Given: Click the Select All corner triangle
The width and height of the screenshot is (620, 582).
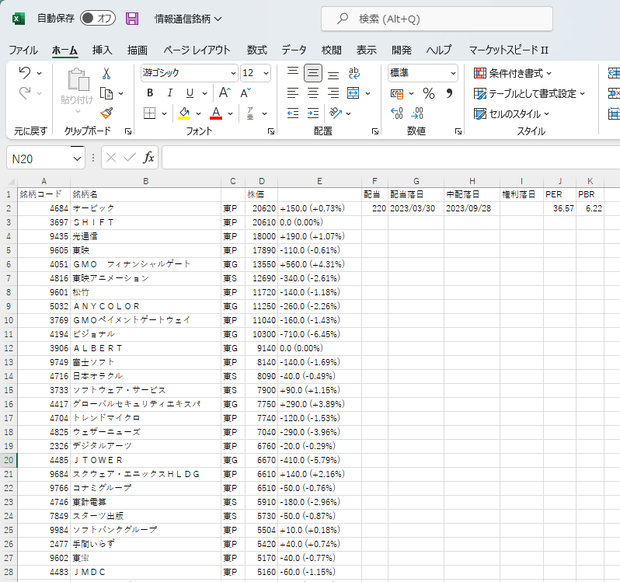Looking at the screenshot, I should pyautogui.click(x=11, y=181).
